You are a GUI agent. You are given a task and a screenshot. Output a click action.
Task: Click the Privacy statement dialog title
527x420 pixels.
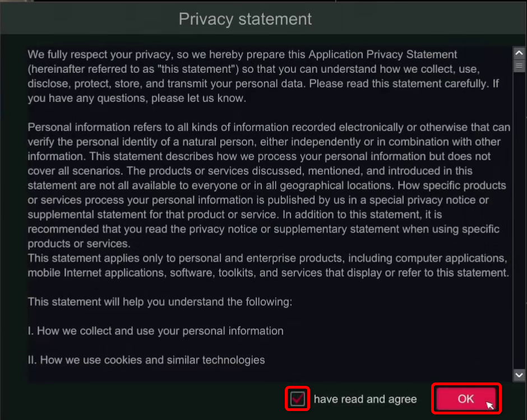(x=245, y=19)
